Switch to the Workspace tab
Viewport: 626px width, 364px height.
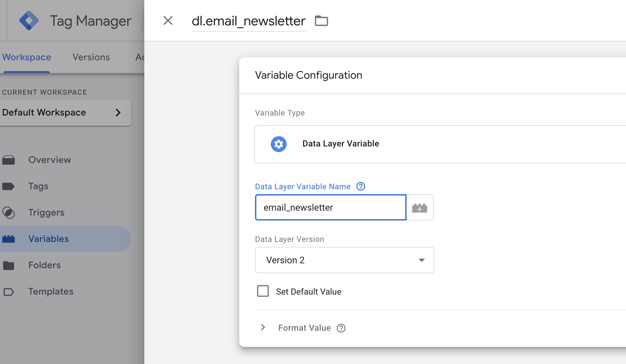point(27,57)
